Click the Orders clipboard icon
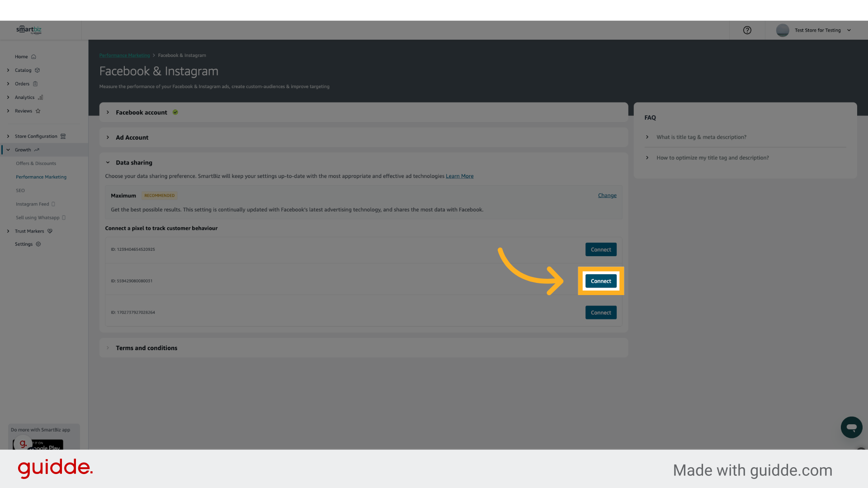Screen dimensions: 868x488 coord(35,84)
